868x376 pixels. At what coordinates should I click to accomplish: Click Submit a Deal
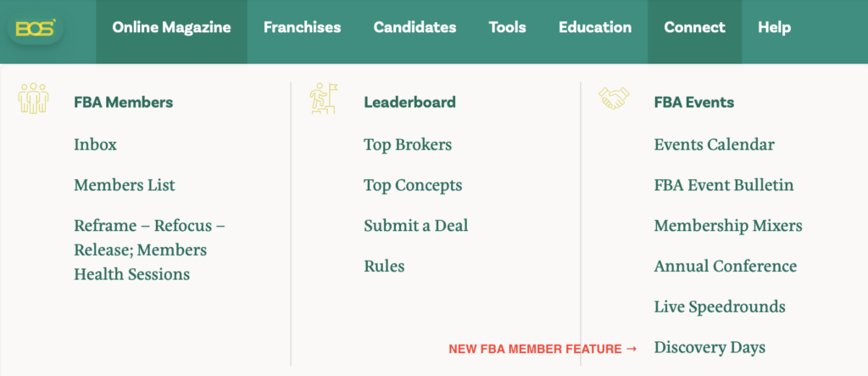(415, 226)
